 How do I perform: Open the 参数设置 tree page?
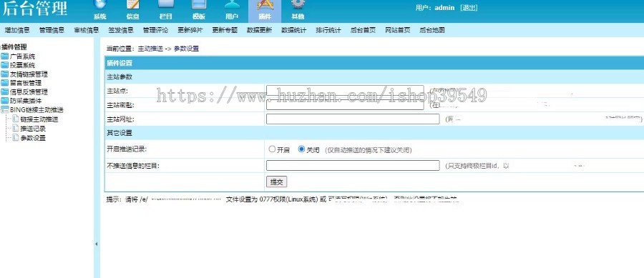33,138
